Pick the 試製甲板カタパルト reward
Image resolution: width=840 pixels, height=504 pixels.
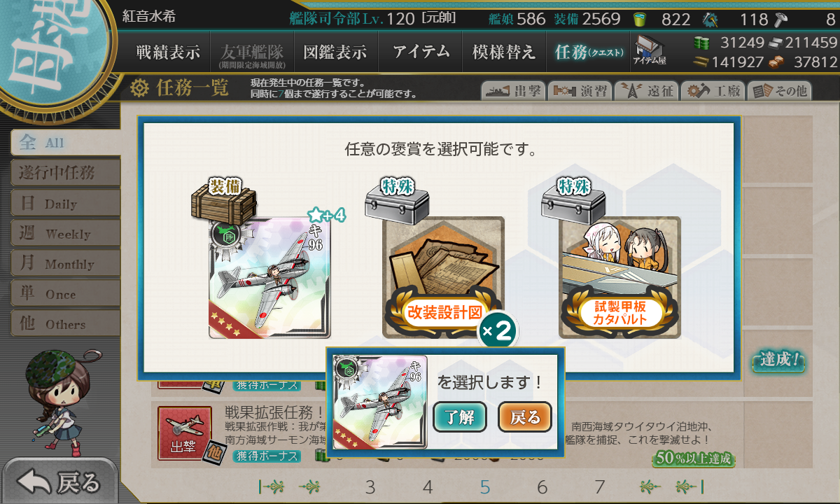(619, 278)
